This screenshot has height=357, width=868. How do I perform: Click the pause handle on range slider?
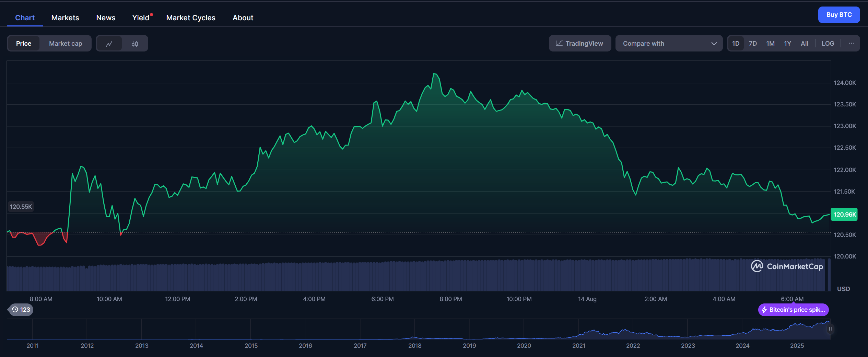tap(830, 329)
